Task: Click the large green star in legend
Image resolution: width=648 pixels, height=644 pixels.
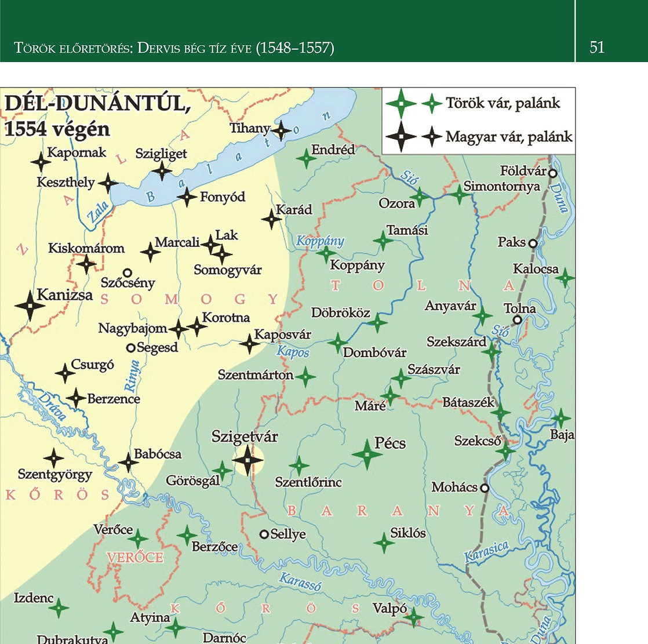Action: pos(401,104)
